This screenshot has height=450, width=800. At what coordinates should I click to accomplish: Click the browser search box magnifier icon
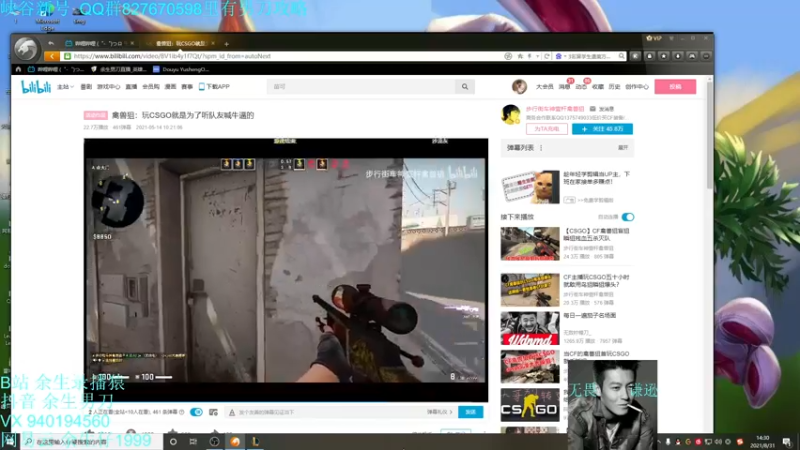621,56
